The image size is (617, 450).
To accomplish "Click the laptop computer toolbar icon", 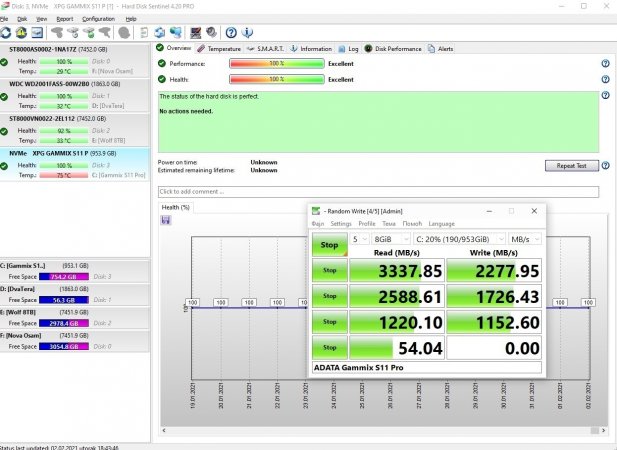I will click(196, 33).
